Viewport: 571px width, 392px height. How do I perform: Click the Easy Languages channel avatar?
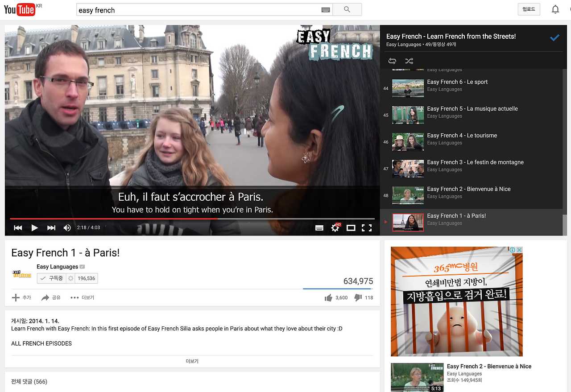[22, 274]
